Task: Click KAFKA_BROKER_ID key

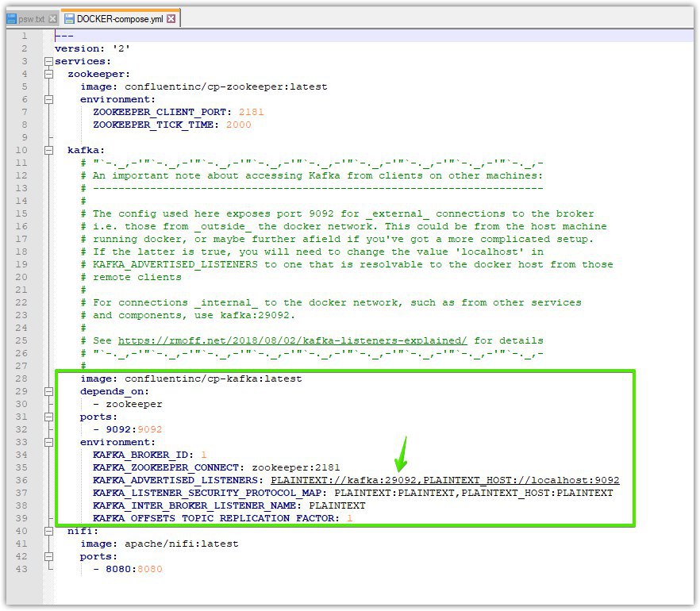Action: click(x=144, y=455)
